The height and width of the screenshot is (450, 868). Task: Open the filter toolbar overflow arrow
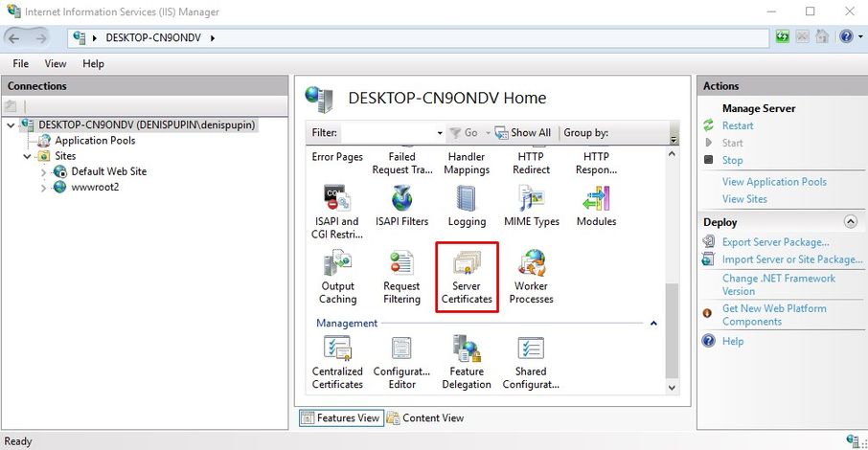(674, 140)
